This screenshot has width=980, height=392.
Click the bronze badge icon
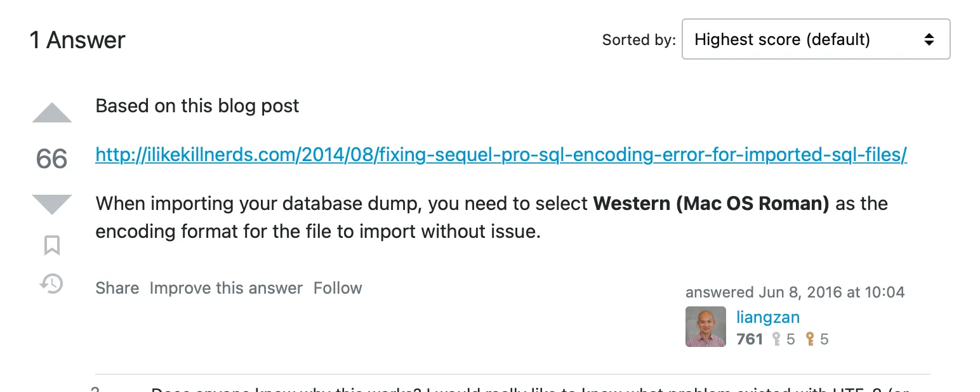(809, 339)
